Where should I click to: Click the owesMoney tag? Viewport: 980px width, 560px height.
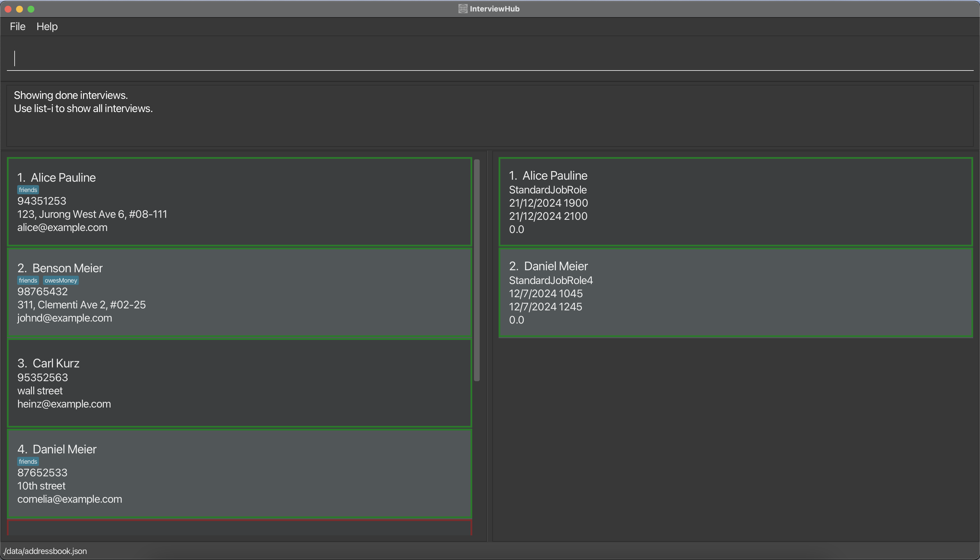[x=61, y=280]
